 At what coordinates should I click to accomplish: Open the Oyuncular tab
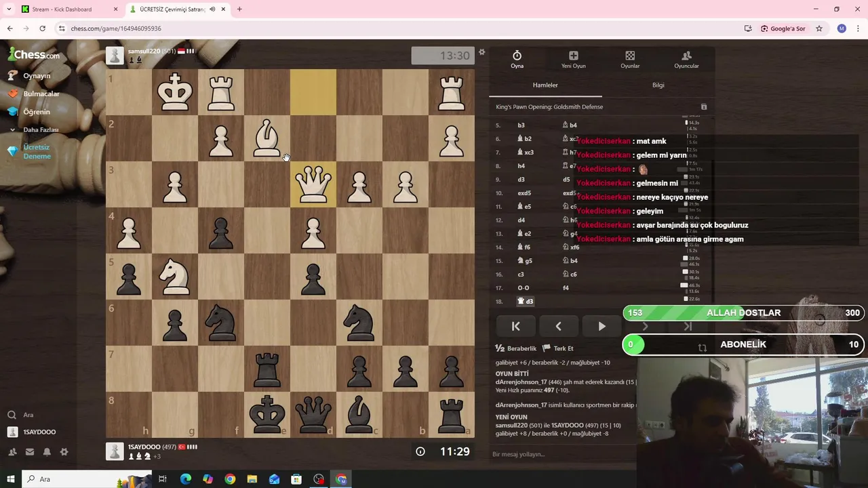point(686,60)
